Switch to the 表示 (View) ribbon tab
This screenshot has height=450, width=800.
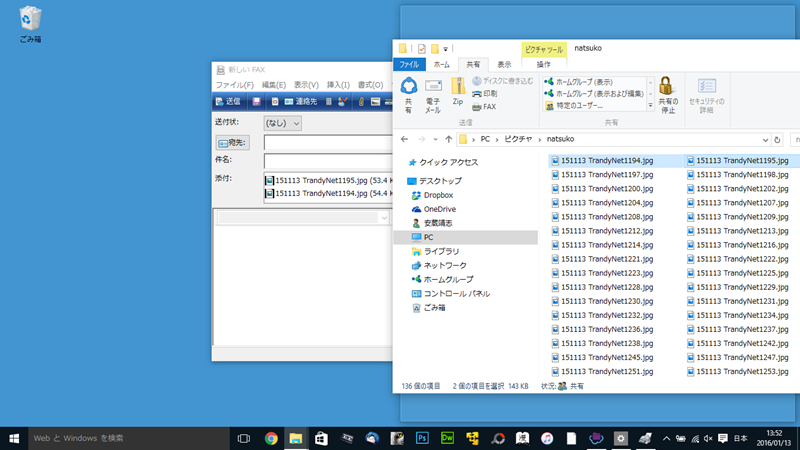point(504,64)
